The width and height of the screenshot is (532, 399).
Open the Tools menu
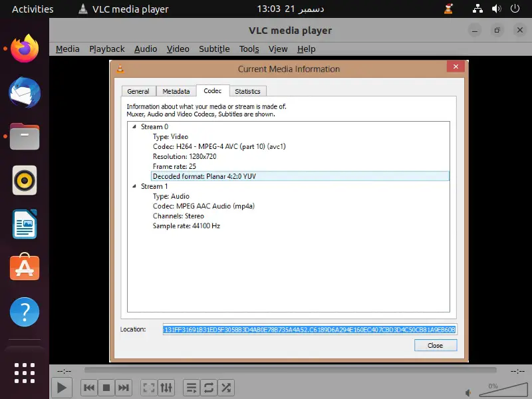coord(249,49)
